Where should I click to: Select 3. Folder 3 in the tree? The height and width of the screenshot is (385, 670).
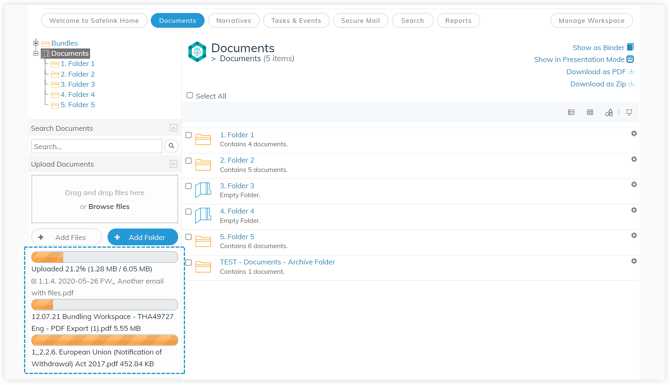77,84
